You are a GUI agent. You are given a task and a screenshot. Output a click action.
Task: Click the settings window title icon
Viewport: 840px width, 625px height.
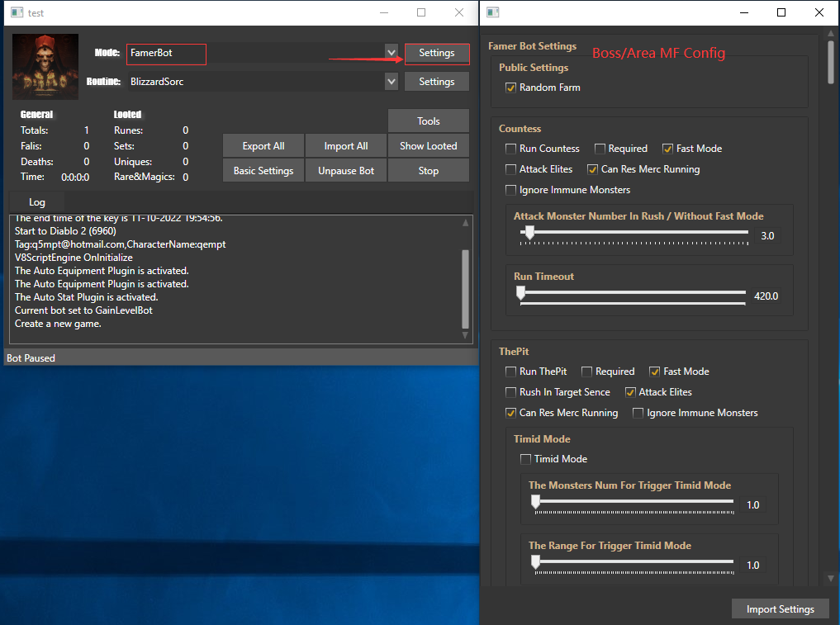493,12
